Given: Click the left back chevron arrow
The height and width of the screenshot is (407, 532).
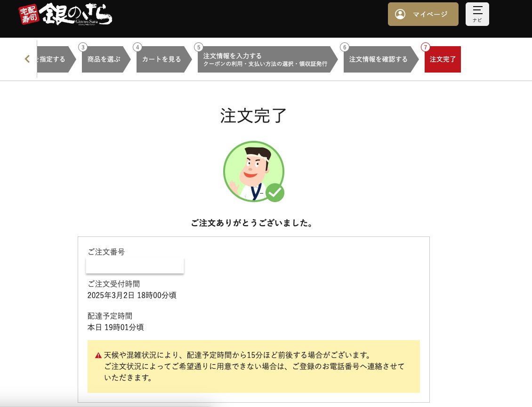Looking at the screenshot, I should pyautogui.click(x=27, y=59).
